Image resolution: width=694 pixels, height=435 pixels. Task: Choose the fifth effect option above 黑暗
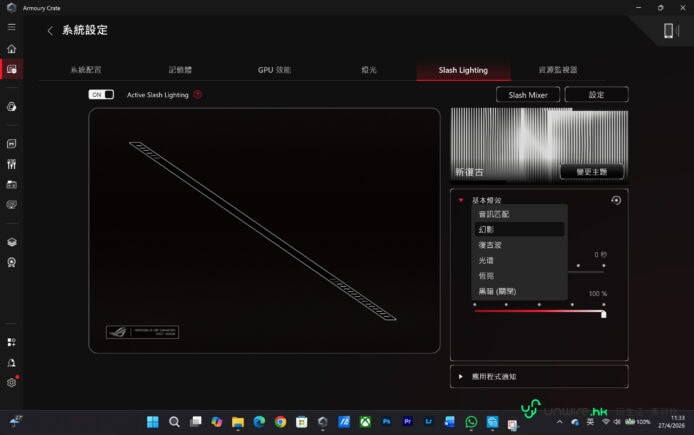click(520, 276)
